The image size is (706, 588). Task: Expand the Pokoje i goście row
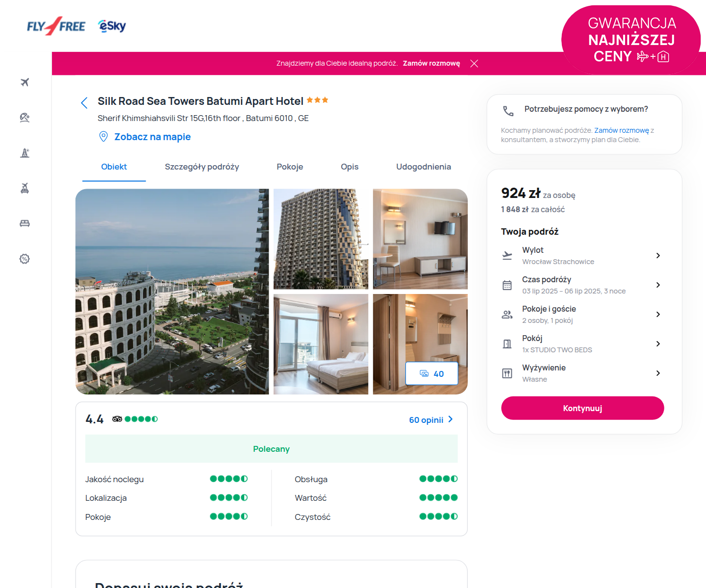pyautogui.click(x=582, y=314)
